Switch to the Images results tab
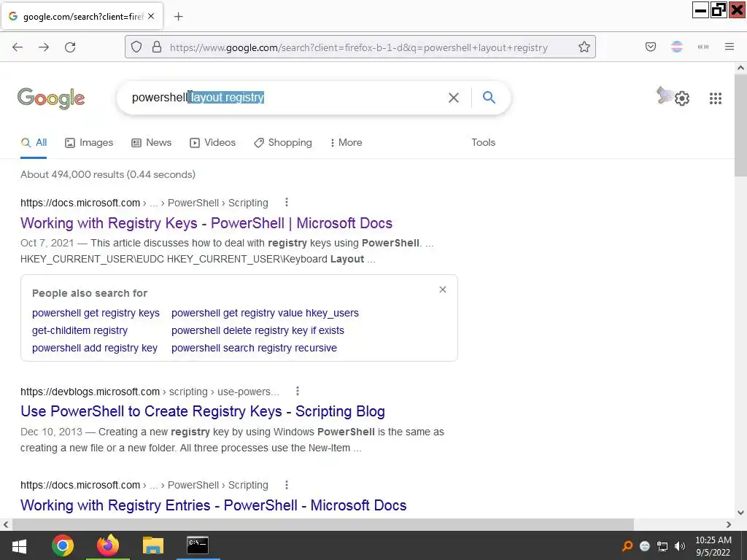Image resolution: width=747 pixels, height=560 pixels. pos(89,142)
